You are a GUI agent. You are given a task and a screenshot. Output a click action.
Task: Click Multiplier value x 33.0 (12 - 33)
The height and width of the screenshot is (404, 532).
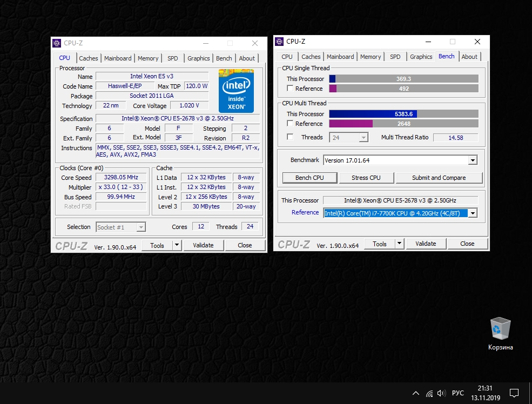point(121,187)
